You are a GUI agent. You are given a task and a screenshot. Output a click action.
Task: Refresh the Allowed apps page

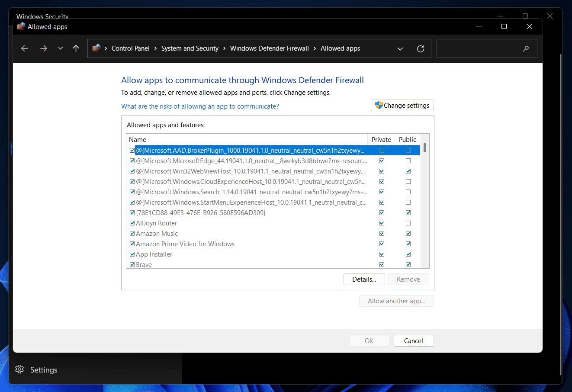(x=420, y=48)
